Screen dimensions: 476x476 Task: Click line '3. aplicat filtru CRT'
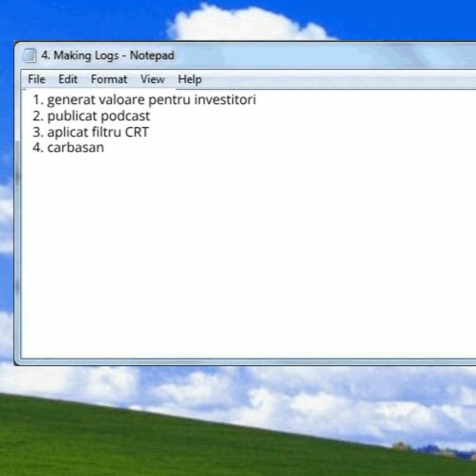[91, 132]
